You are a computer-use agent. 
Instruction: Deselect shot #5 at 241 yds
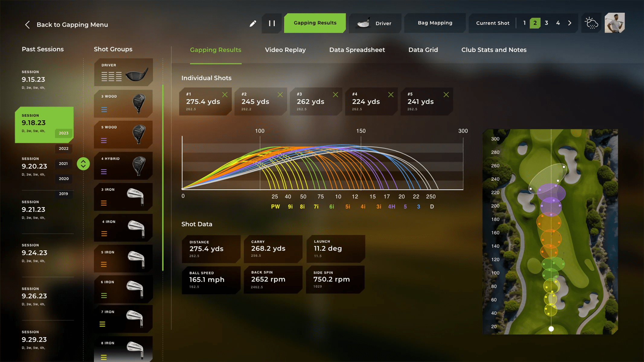(447, 94)
